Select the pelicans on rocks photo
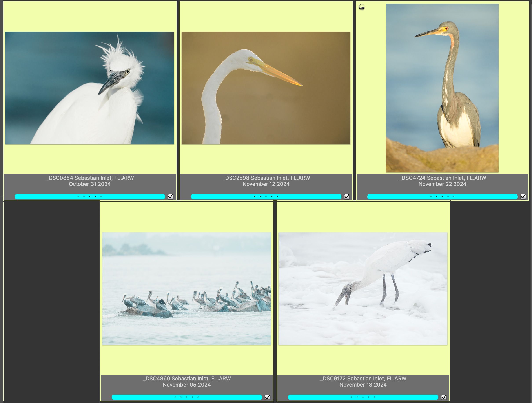Screen dimensions: 532x403 coord(187,288)
